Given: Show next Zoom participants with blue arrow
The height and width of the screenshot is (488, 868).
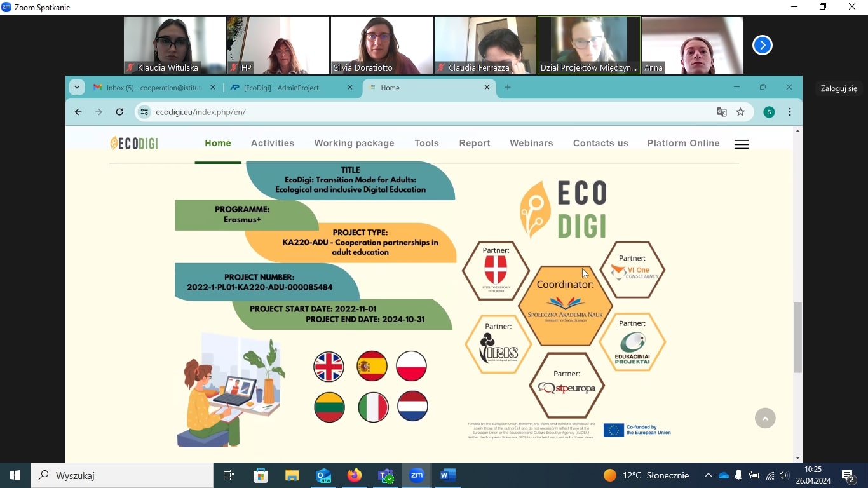Looking at the screenshot, I should point(763,45).
